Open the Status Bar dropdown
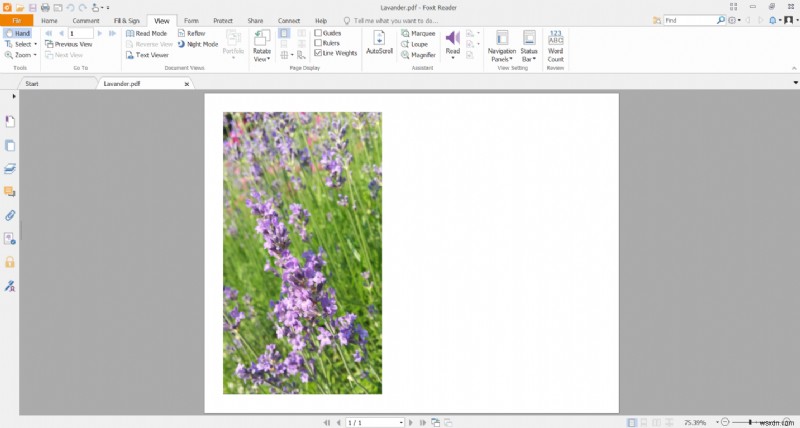This screenshot has width=800, height=428. [529, 45]
